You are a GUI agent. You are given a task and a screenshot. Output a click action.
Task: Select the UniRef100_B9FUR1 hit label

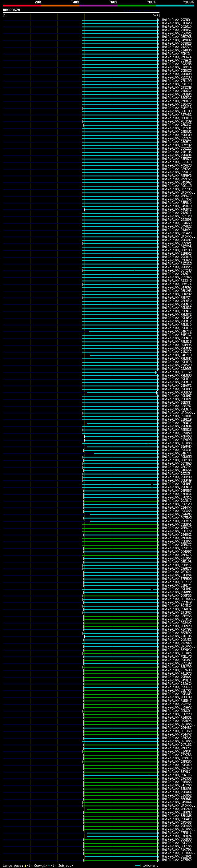177,399
